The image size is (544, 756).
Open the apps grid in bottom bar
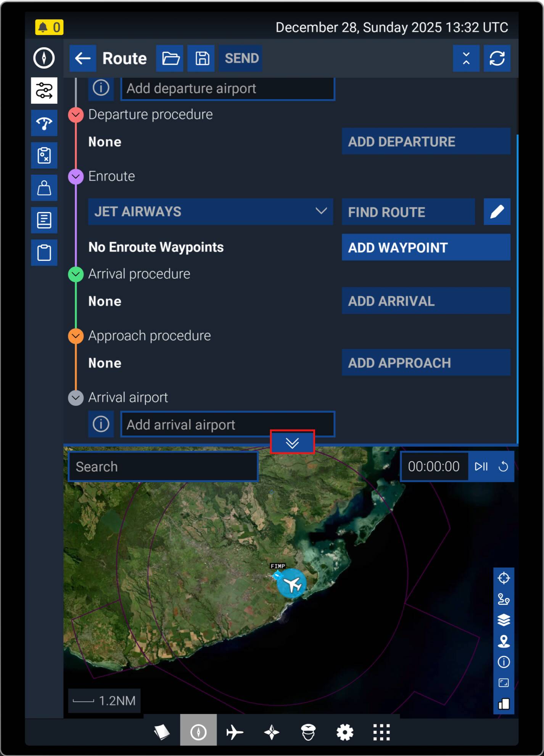(x=381, y=732)
